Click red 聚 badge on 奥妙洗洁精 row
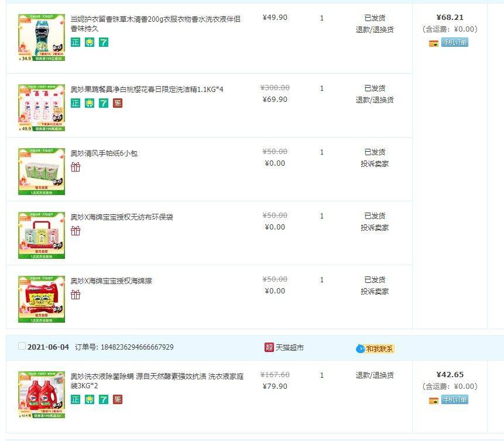This screenshot has height=441, width=504. (118, 103)
